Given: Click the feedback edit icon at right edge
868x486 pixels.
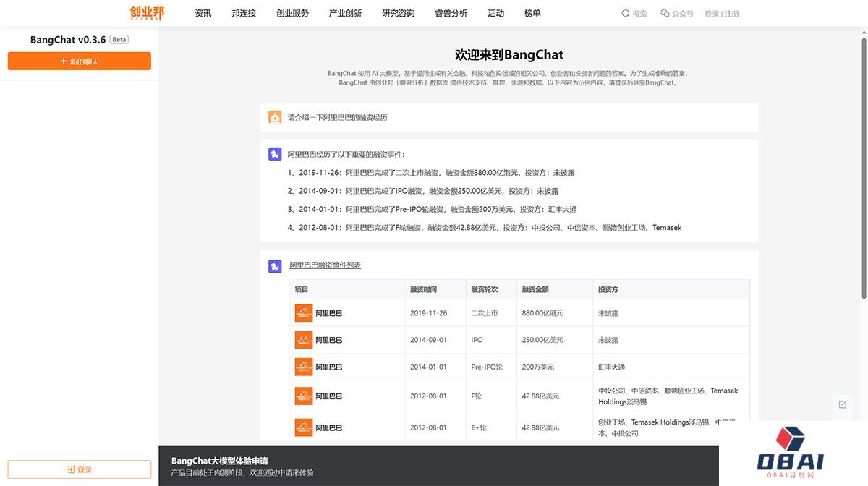Looking at the screenshot, I should (843, 404).
